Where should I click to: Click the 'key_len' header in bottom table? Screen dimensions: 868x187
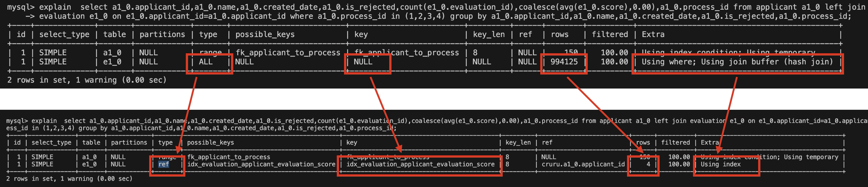pos(518,143)
